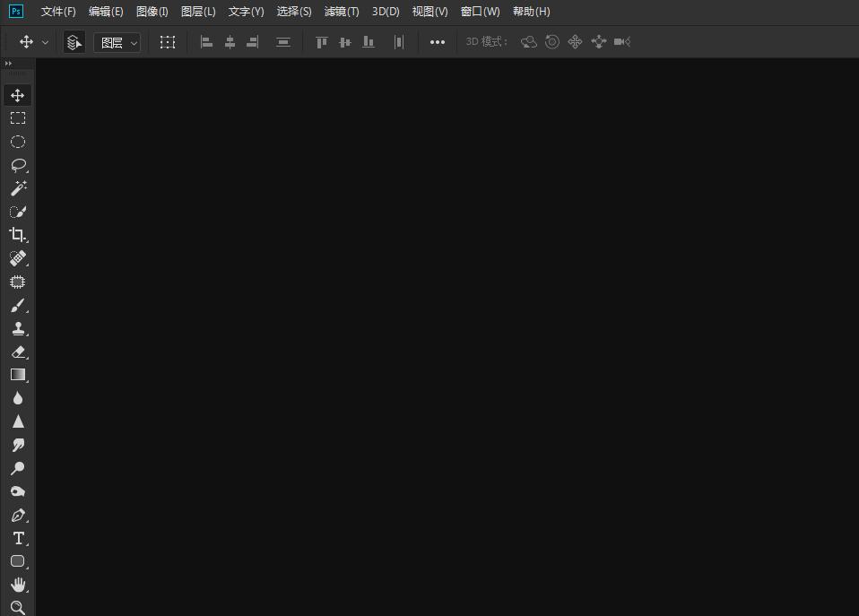Toggle the auto-select layer option

[x=74, y=42]
